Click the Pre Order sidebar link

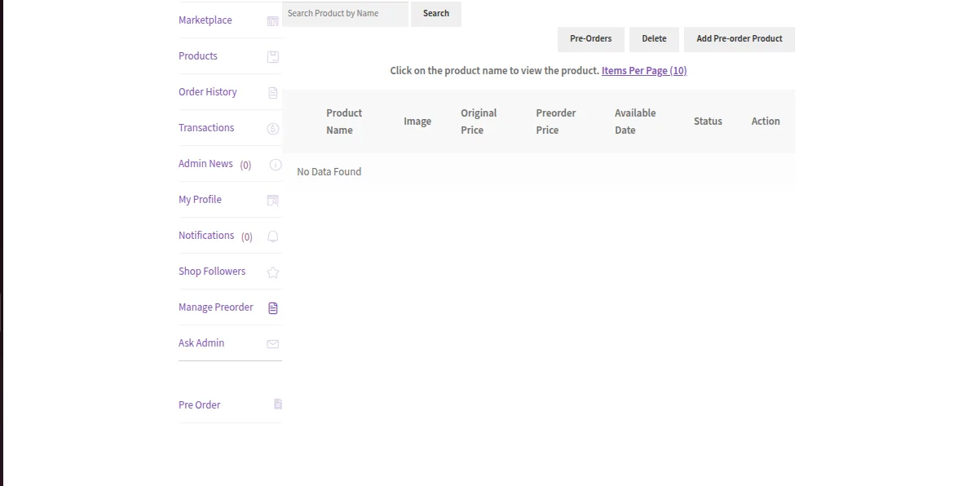[x=199, y=405]
